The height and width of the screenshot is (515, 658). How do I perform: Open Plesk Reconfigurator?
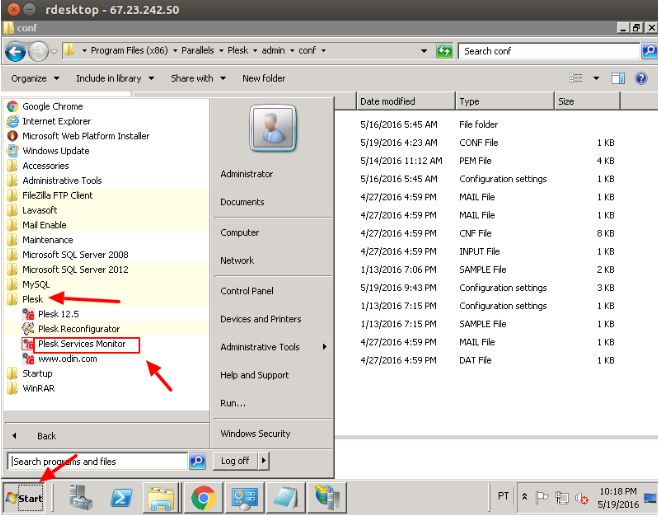[71, 329]
